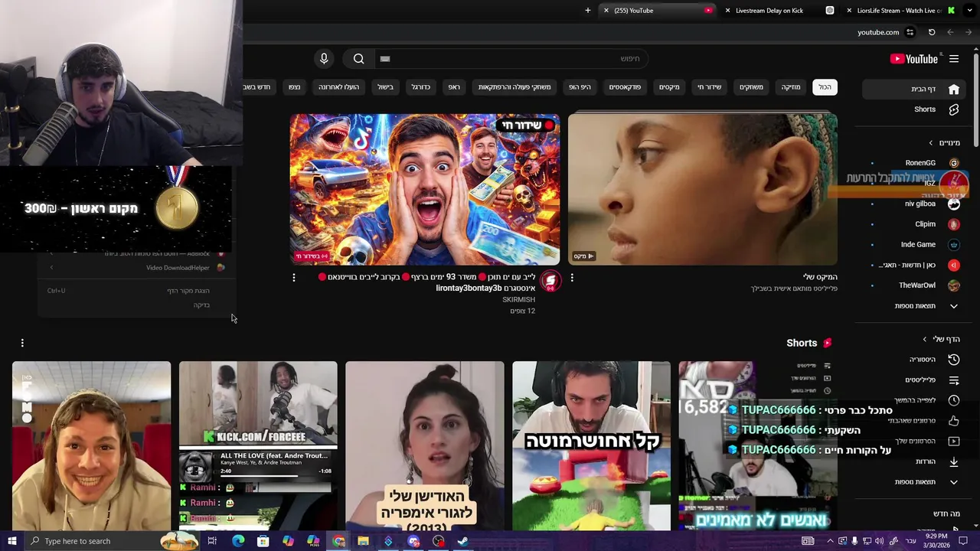Open niv gilboa subscription channel
980x551 pixels.
[916, 204]
